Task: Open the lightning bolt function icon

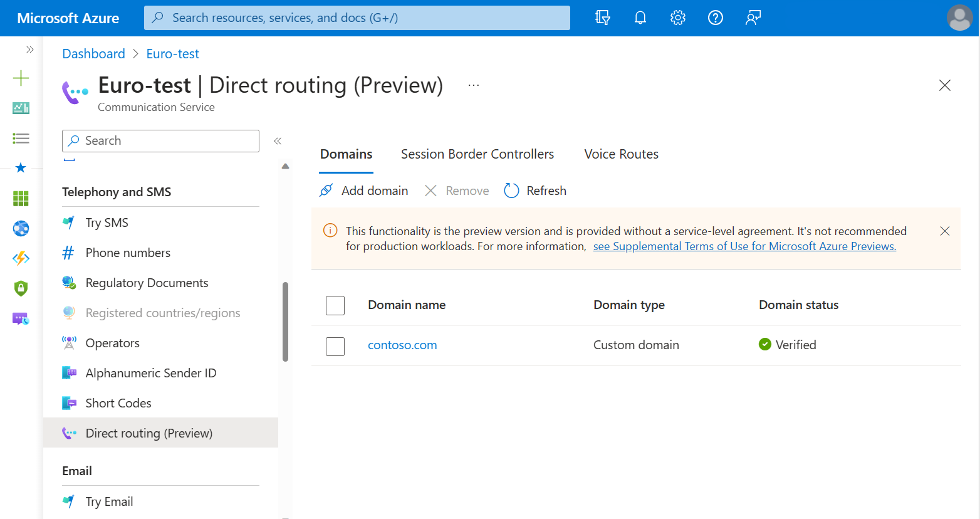Action: tap(21, 258)
